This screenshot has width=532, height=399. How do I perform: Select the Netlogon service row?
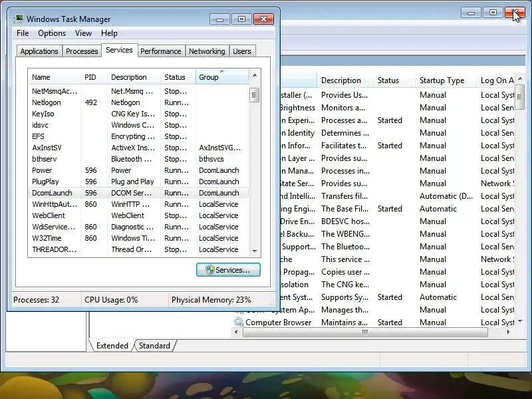[x=138, y=102]
